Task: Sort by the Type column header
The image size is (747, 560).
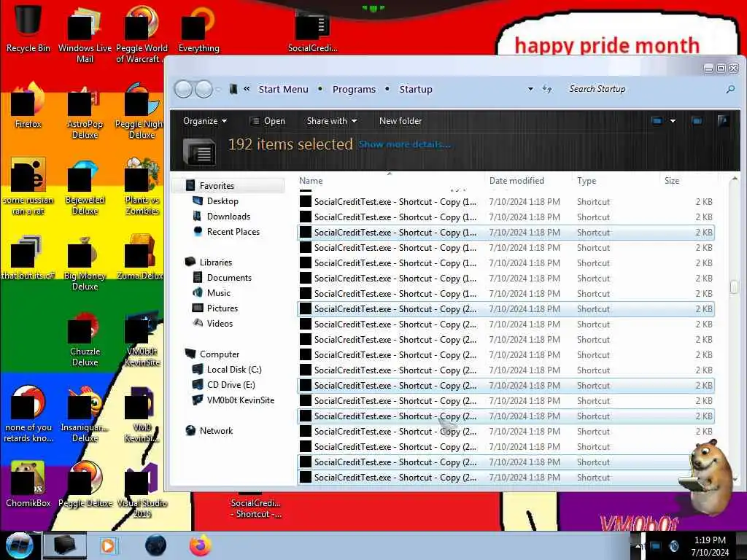Action: (x=616, y=181)
